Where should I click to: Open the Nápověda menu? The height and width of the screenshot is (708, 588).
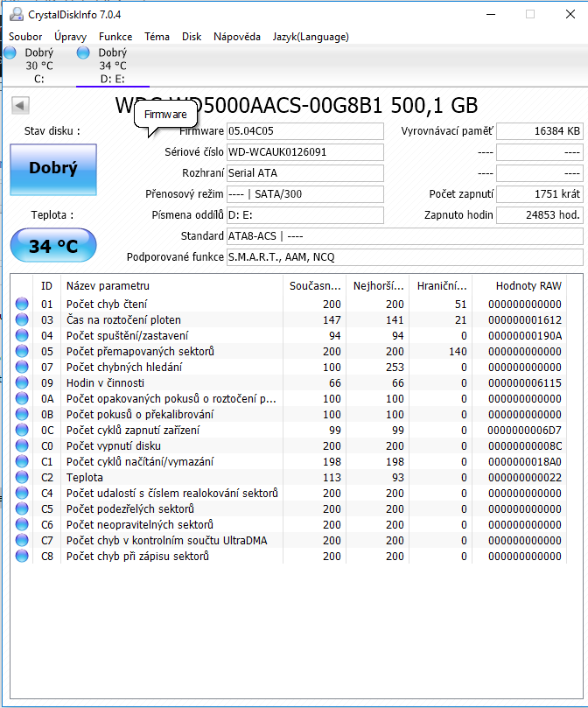[237, 37]
